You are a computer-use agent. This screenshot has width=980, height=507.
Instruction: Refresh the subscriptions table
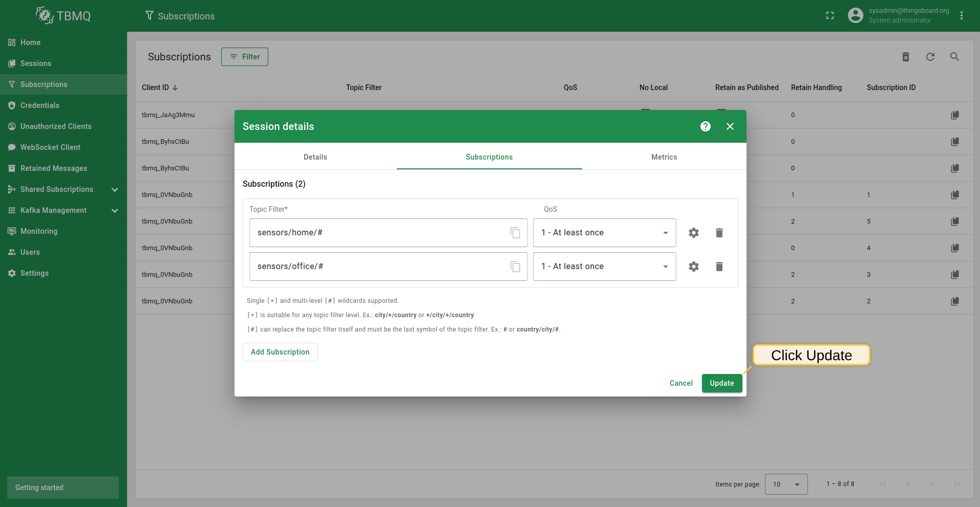930,57
